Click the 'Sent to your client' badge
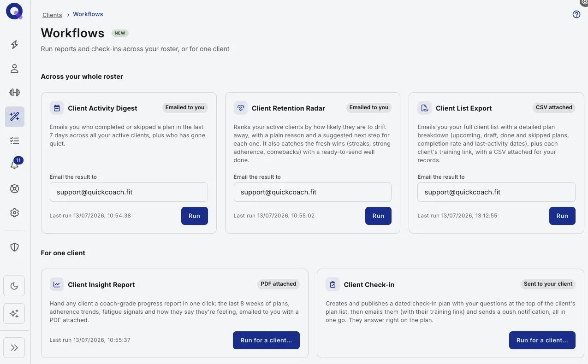 pos(548,284)
